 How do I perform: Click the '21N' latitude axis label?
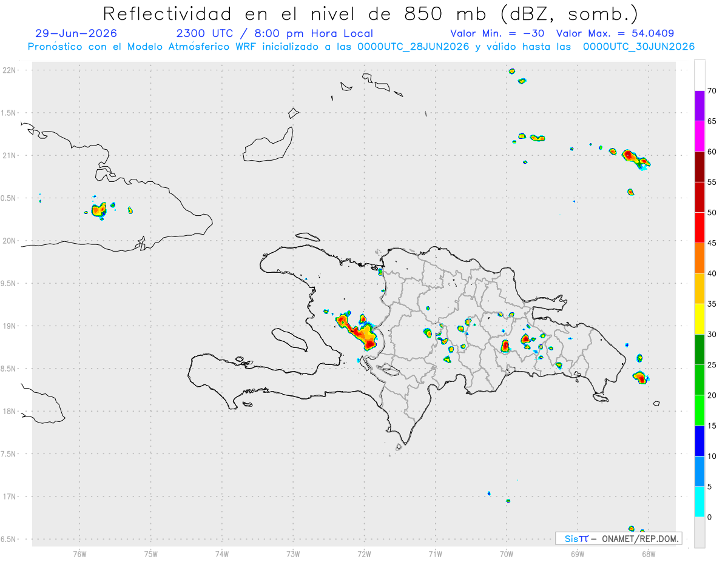pyautogui.click(x=10, y=155)
